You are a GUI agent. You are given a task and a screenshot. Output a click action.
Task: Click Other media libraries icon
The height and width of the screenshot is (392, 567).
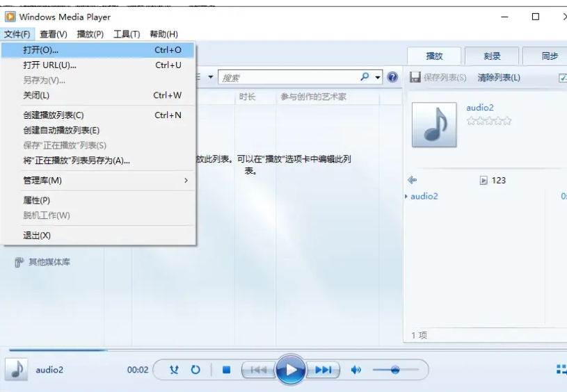[x=19, y=262]
